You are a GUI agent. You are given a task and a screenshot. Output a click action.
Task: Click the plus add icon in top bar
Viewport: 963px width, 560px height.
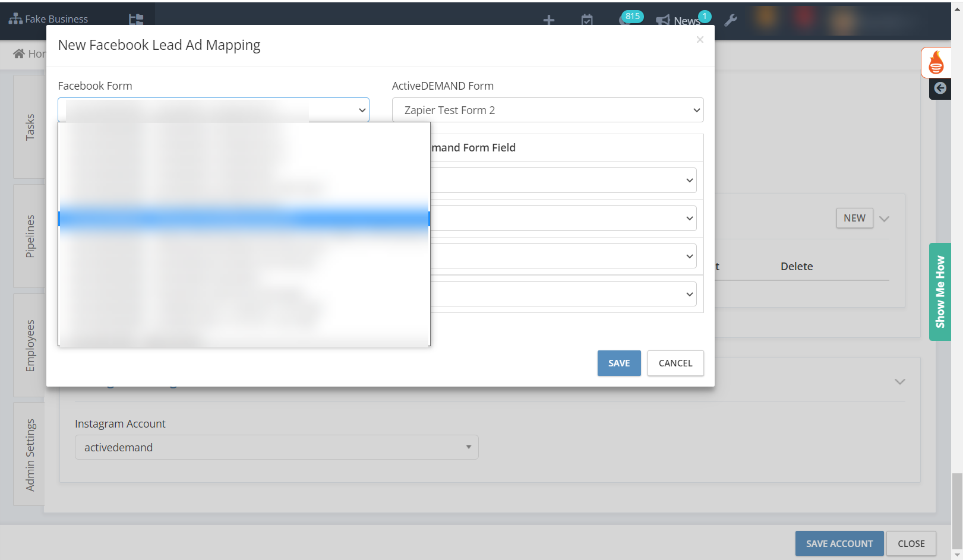(x=549, y=20)
